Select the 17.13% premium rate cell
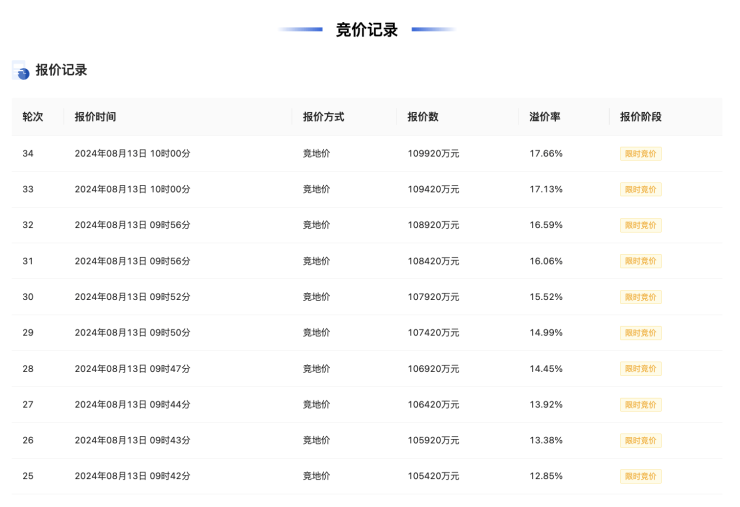Viewport: 740px width, 507px height. [x=546, y=189]
